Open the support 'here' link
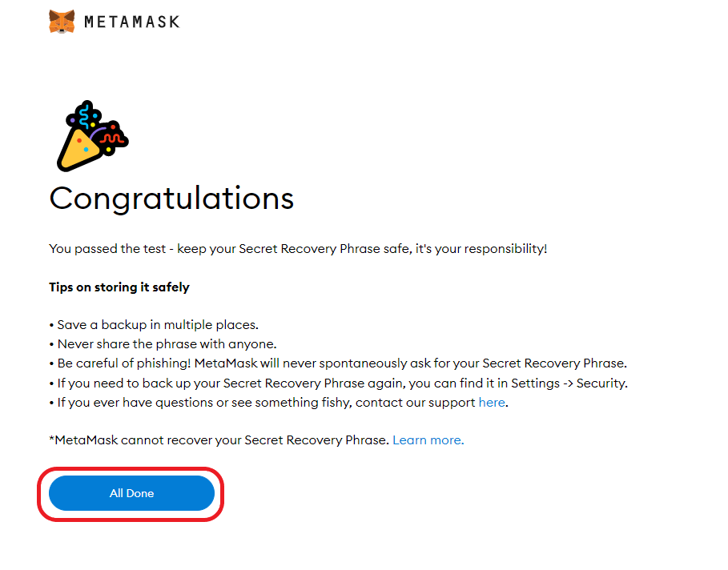Image resolution: width=728 pixels, height=570 pixels. (492, 402)
